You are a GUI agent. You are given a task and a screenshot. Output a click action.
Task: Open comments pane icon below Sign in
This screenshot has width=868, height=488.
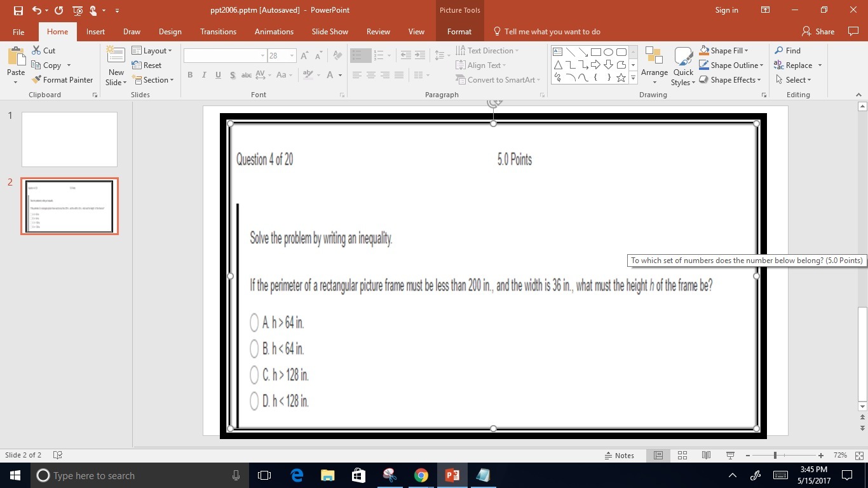[853, 31]
